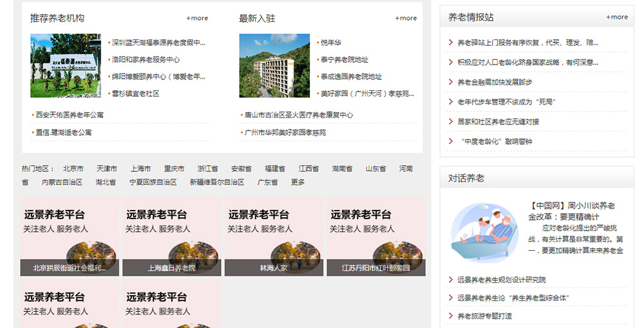Image resolution: width=644 pixels, height=328 pixels.
Task: Open the 上海鑫日养老院 card
Action: coord(172,236)
